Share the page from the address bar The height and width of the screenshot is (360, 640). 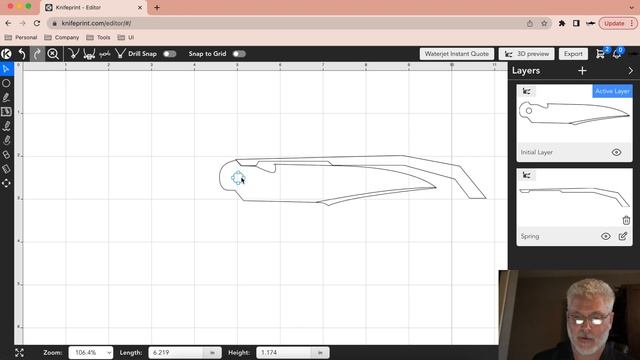[x=530, y=23]
